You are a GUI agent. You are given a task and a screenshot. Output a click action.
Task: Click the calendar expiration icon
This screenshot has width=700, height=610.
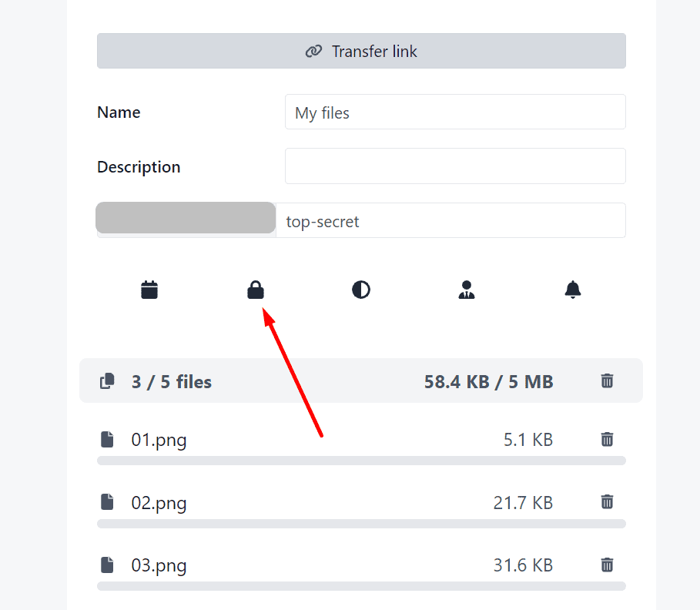[149, 290]
